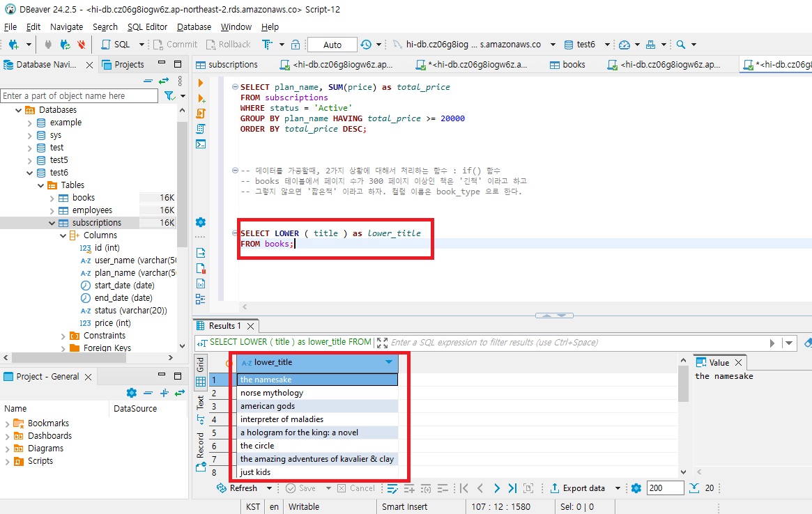Switch results view to Grid

coord(201,372)
